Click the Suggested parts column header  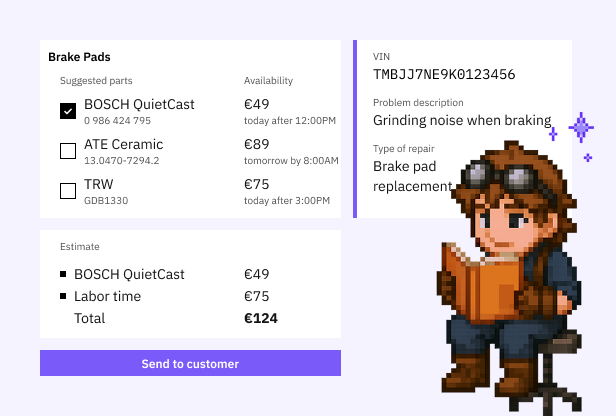coord(96,81)
